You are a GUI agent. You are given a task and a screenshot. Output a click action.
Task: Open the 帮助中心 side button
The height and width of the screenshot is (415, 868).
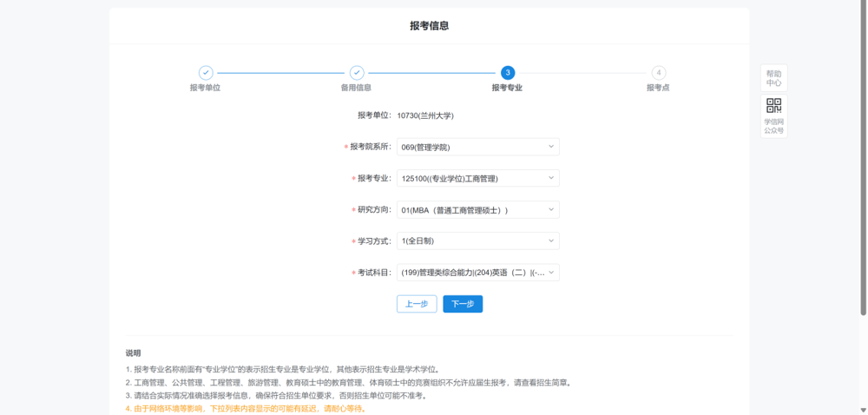click(773, 78)
